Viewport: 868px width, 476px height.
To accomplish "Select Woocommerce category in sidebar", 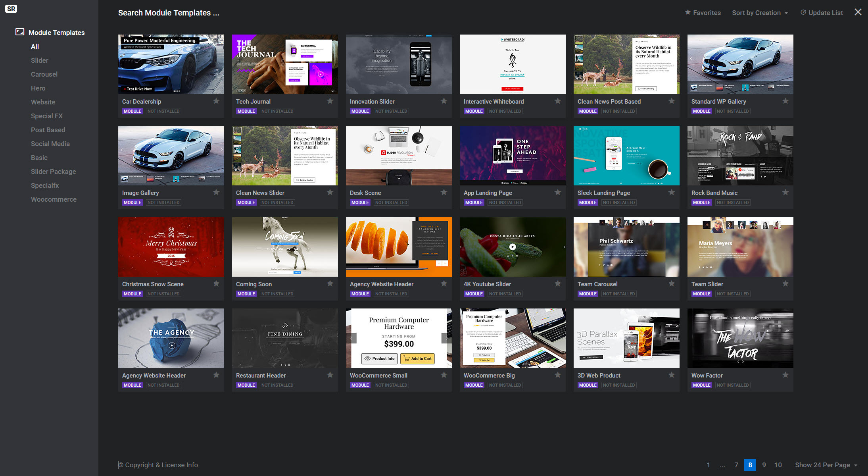I will click(x=54, y=199).
